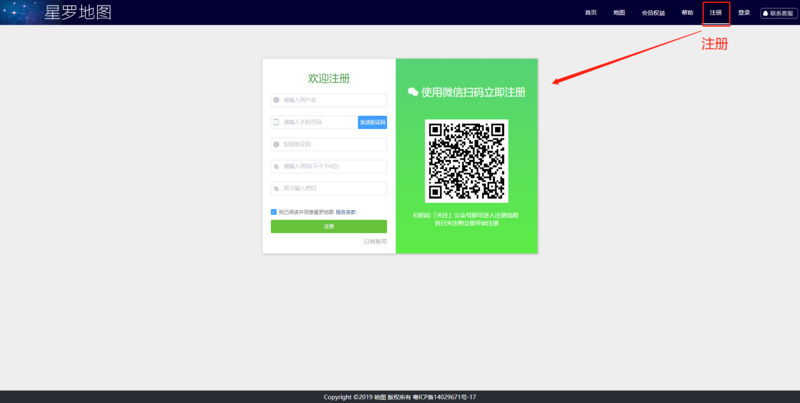Viewport: 800px width, 403px height.
Task: Focus the confirm password field
Action: [329, 188]
